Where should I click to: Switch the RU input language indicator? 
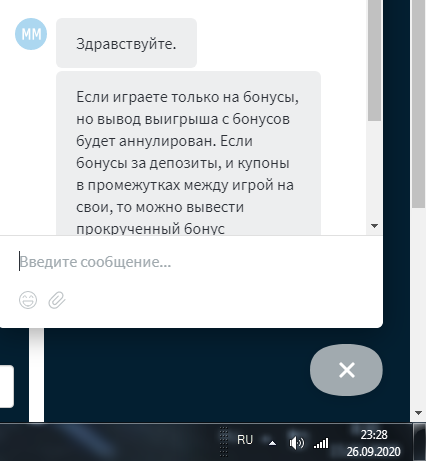[x=245, y=440]
